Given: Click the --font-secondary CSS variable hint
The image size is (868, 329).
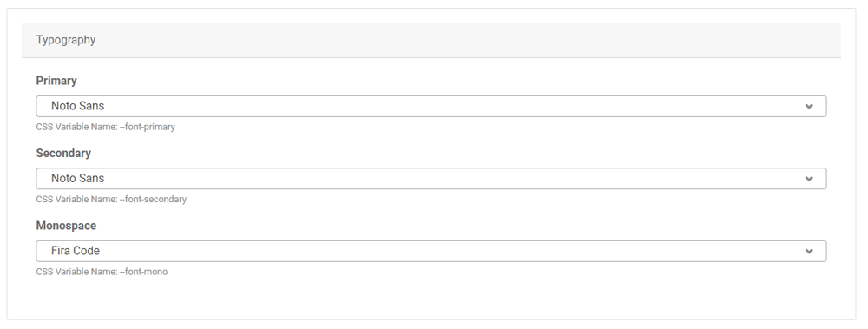Looking at the screenshot, I should pos(111,200).
